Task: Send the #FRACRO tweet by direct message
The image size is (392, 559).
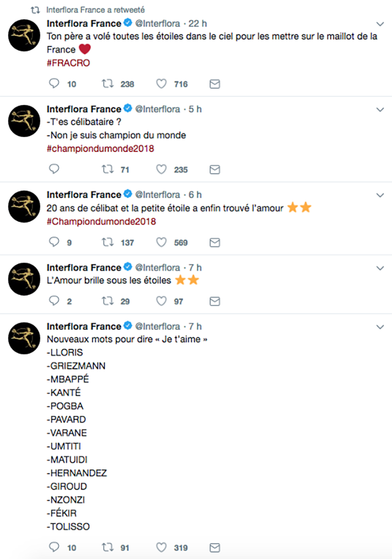Action: click(215, 84)
